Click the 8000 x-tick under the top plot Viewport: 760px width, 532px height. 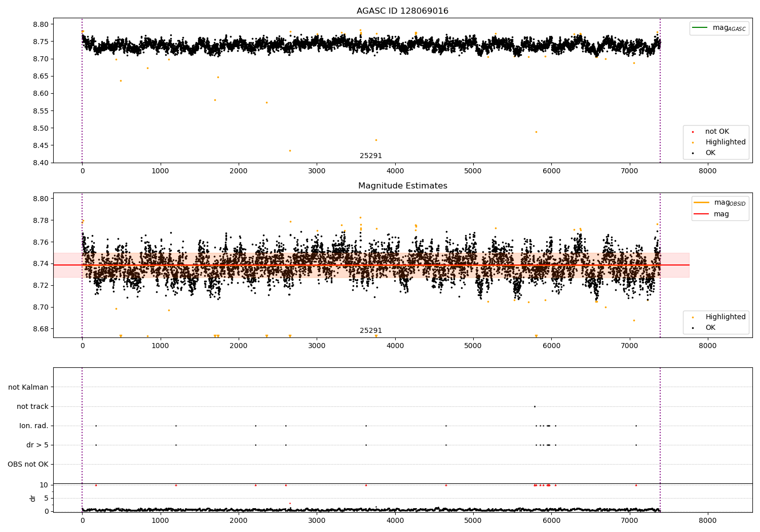coord(708,171)
